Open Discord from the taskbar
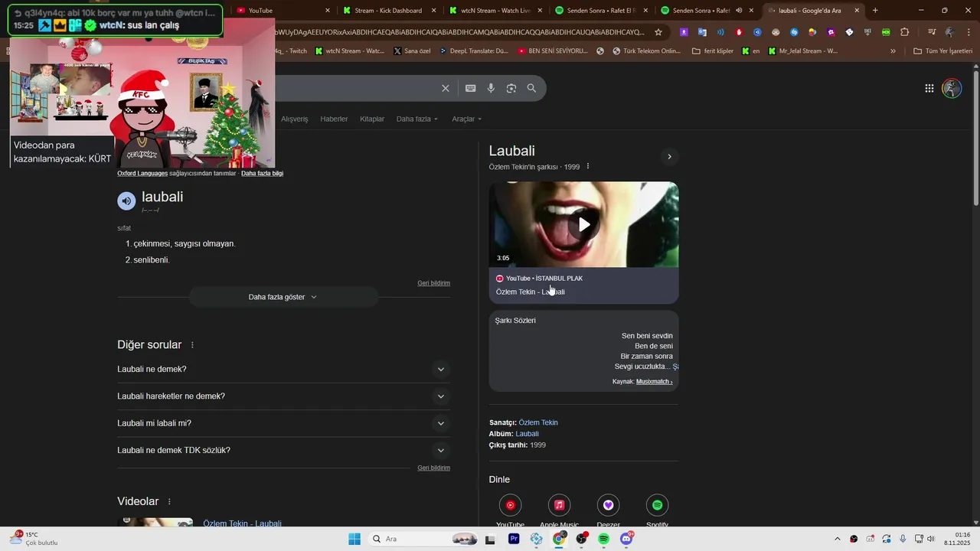 point(626,539)
